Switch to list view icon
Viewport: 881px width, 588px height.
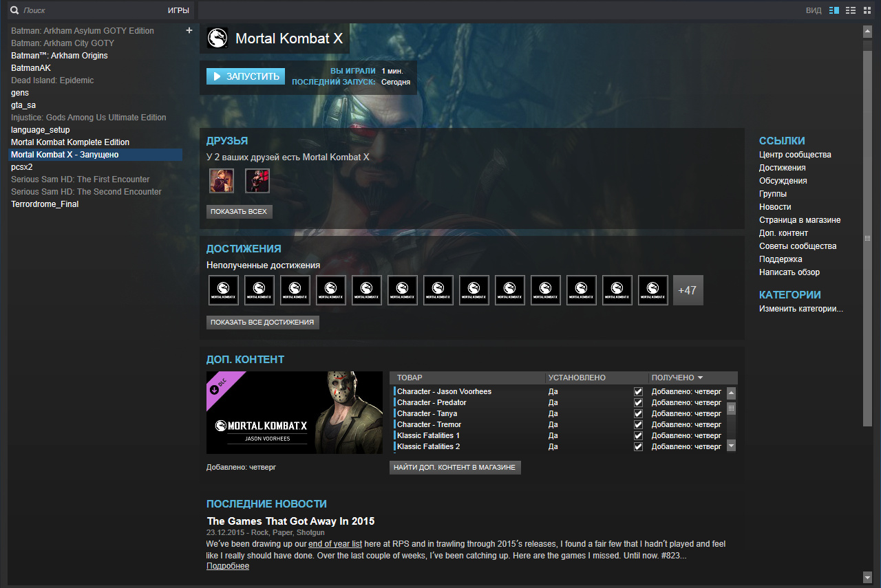point(851,10)
